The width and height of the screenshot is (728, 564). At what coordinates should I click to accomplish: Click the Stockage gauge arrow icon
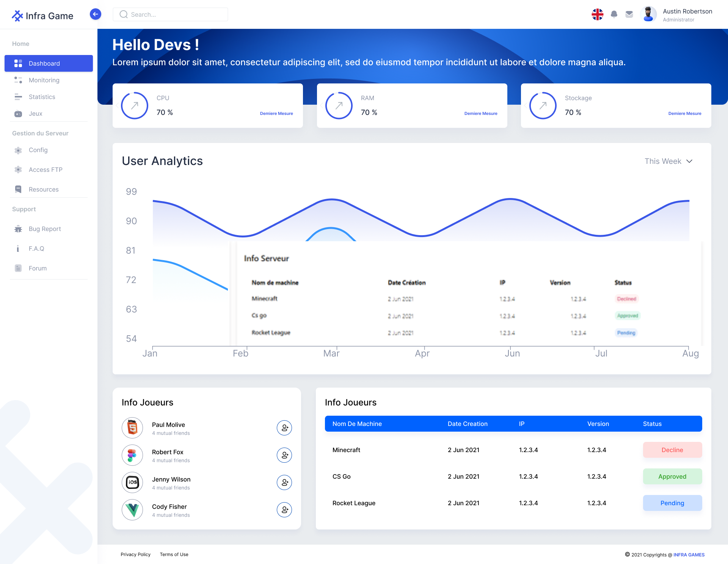543,105
